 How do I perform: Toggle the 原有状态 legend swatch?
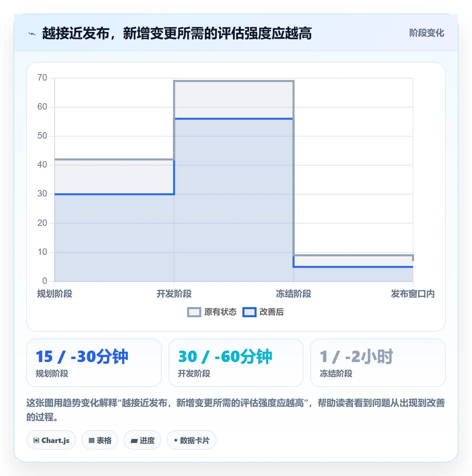(x=194, y=312)
